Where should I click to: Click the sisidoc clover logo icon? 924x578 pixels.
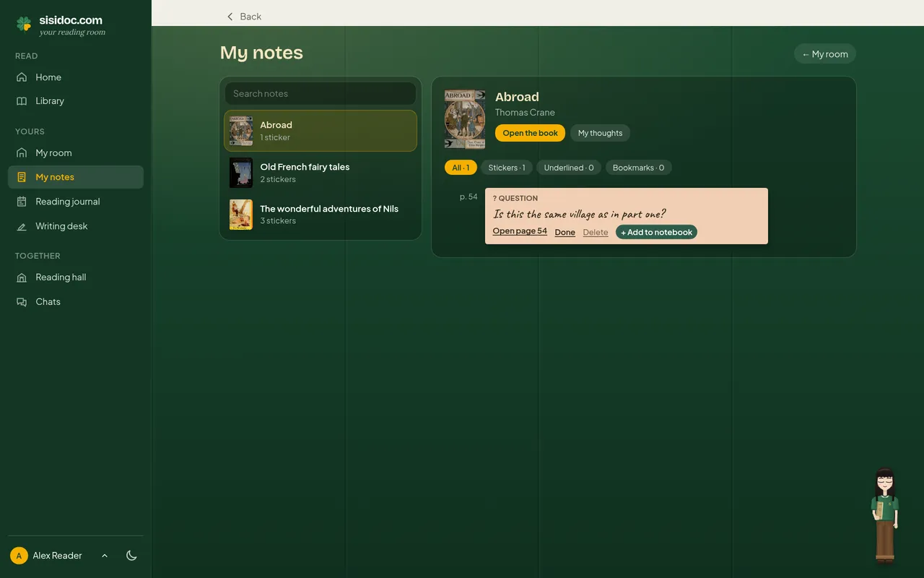(x=24, y=25)
